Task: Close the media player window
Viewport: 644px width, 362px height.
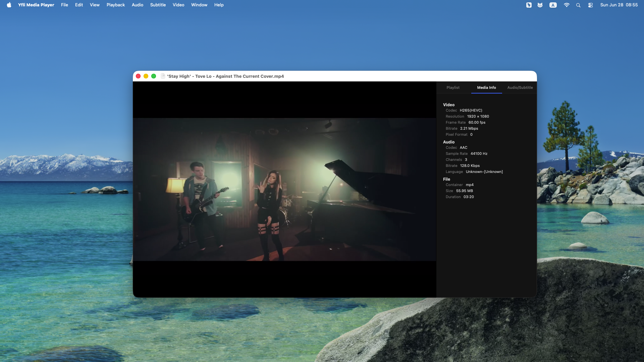Action: (138, 76)
